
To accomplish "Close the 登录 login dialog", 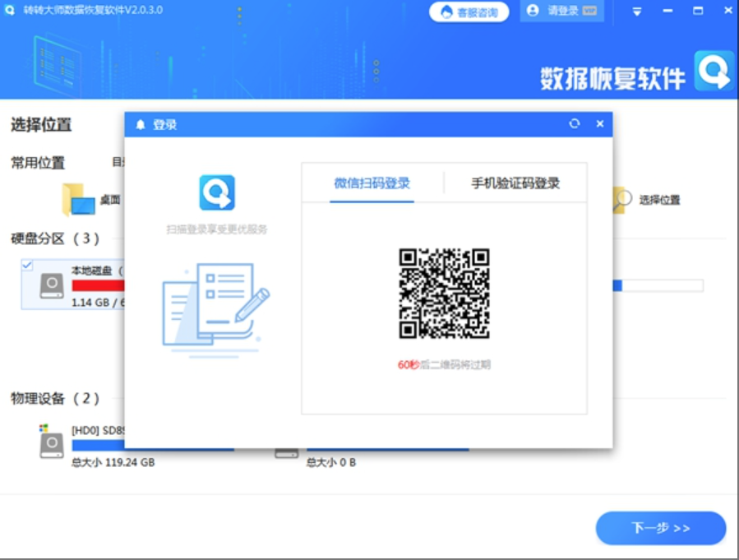I will 600,123.
